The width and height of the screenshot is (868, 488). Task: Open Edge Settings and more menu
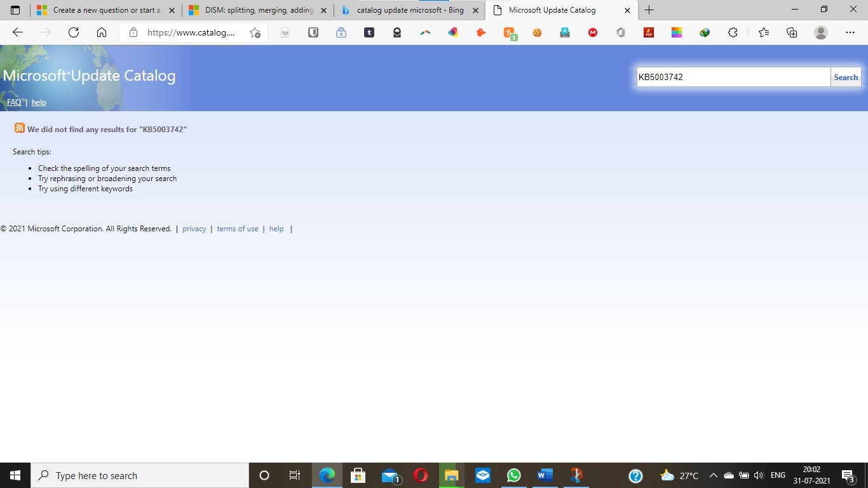point(850,32)
